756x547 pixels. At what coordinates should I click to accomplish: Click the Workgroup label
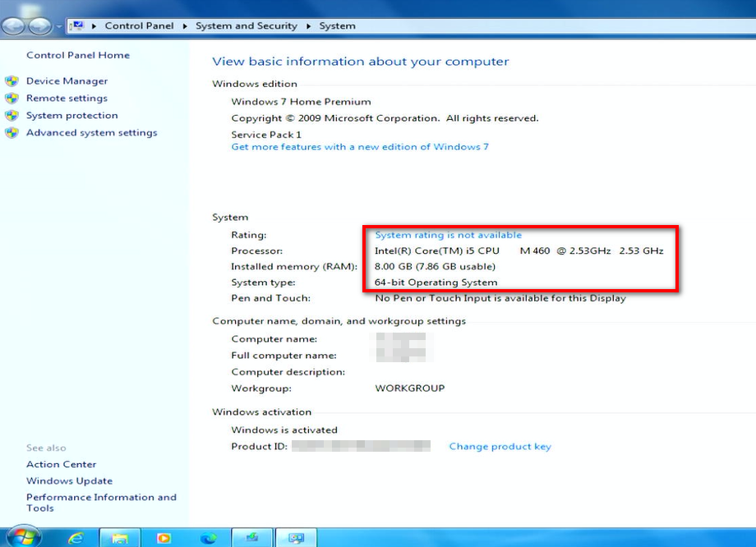[x=261, y=388]
